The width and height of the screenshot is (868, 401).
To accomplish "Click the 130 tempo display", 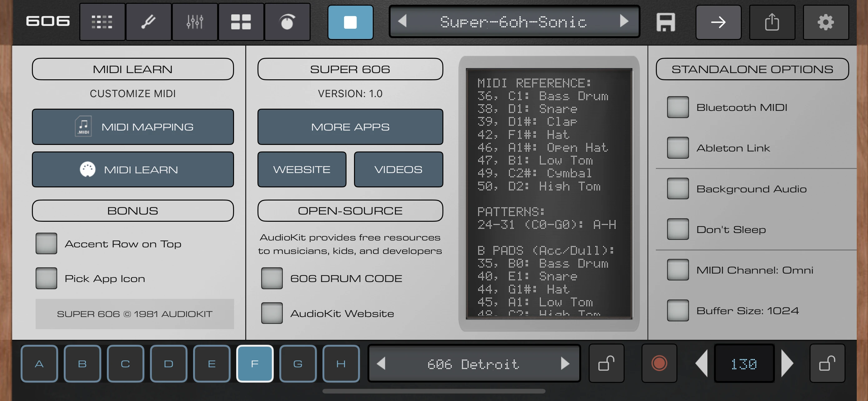I will click(x=744, y=364).
